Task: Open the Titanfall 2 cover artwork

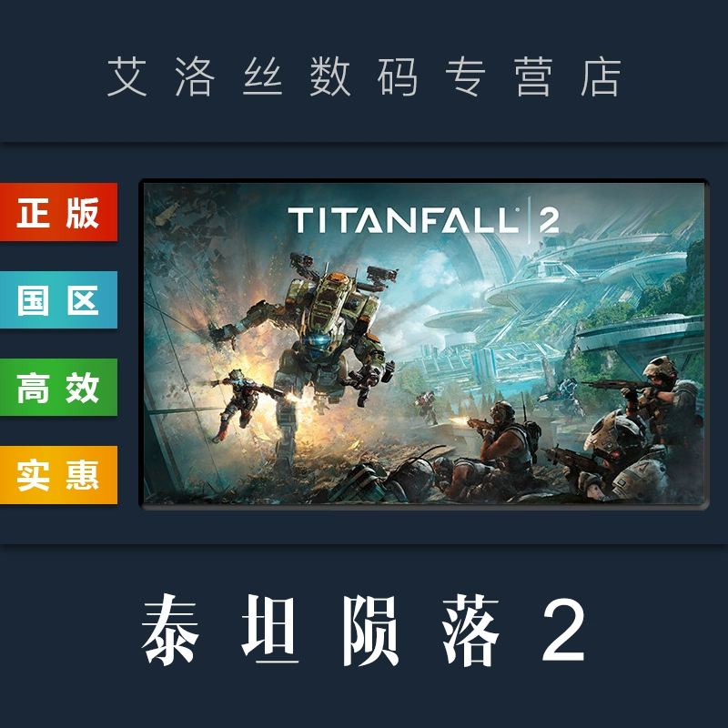Action: click(x=424, y=344)
